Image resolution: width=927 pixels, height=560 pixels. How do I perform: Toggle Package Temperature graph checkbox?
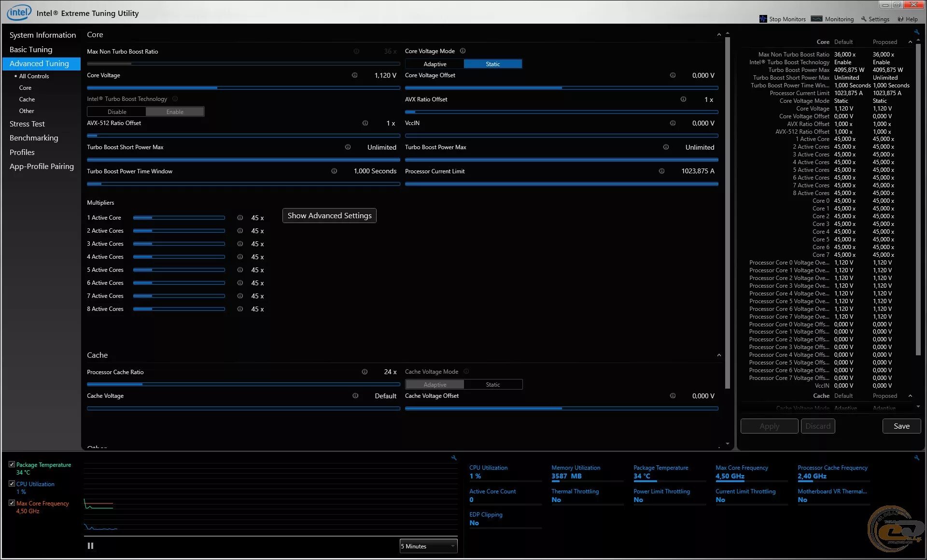click(x=12, y=464)
